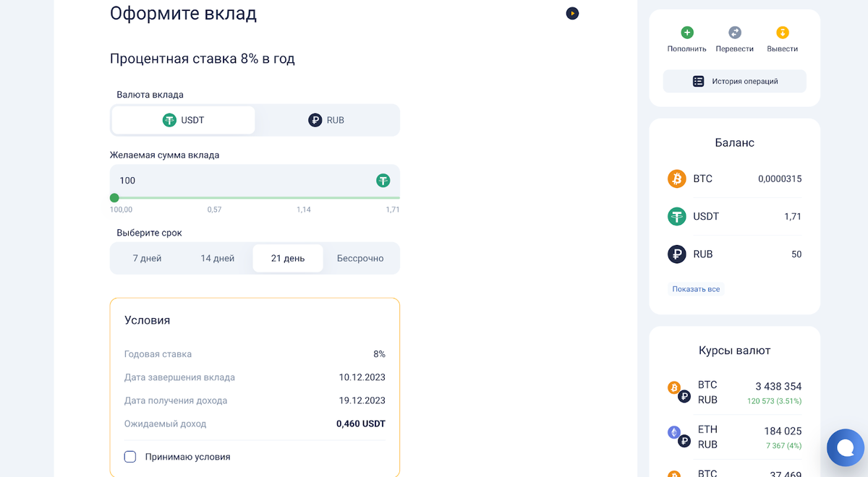Choose the 14 days term
The width and height of the screenshot is (868, 477).
(217, 258)
